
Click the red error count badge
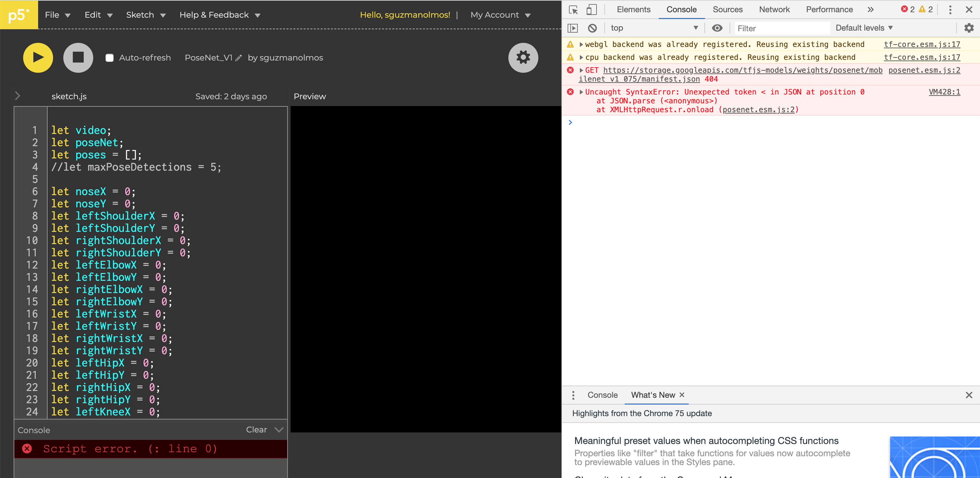click(908, 10)
